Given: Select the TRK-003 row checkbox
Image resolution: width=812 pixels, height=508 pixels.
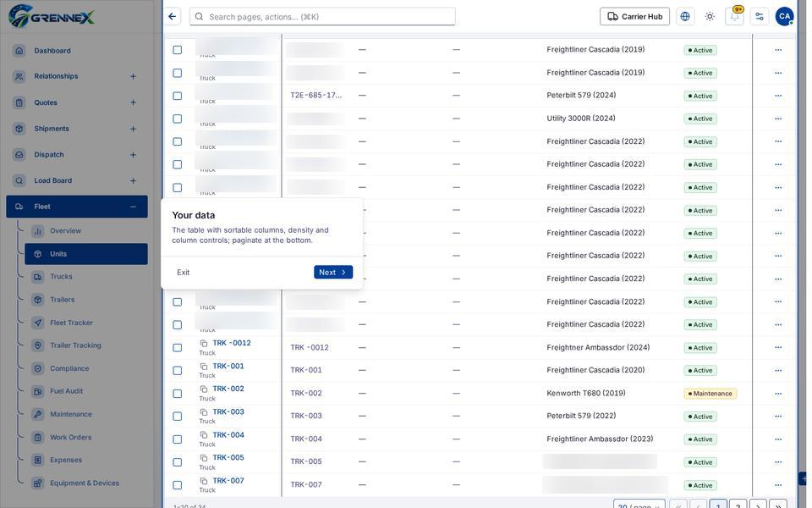Looking at the screenshot, I should click(177, 417).
